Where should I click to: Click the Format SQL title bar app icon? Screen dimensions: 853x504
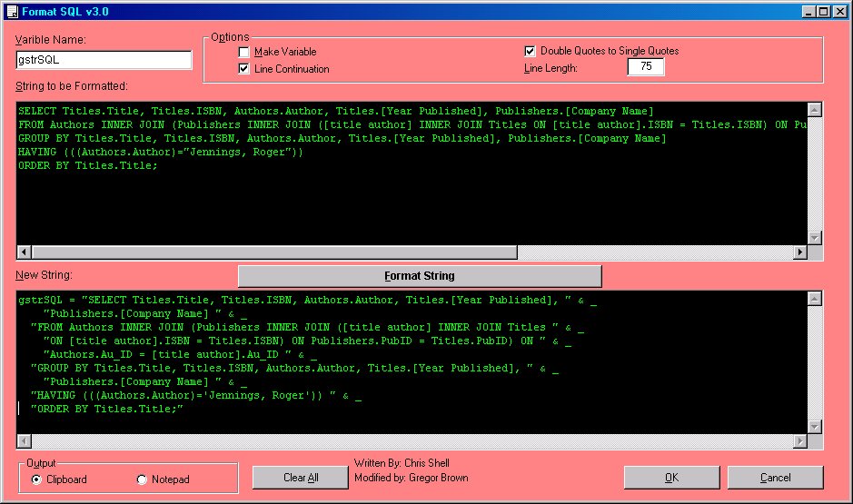12,11
